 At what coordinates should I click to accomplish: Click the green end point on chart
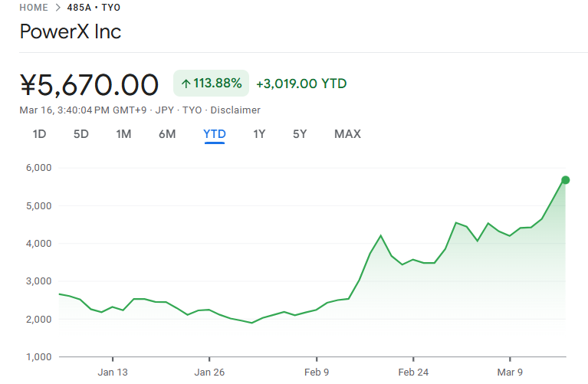coord(566,180)
